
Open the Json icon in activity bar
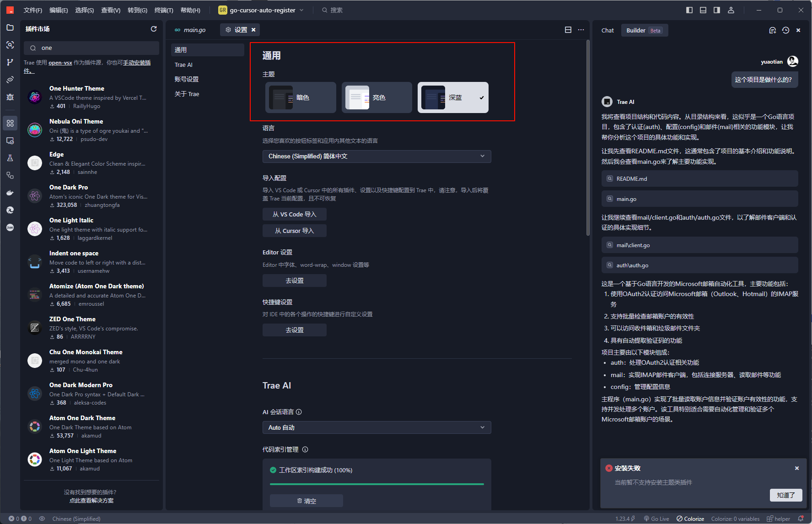pyautogui.click(x=10, y=227)
